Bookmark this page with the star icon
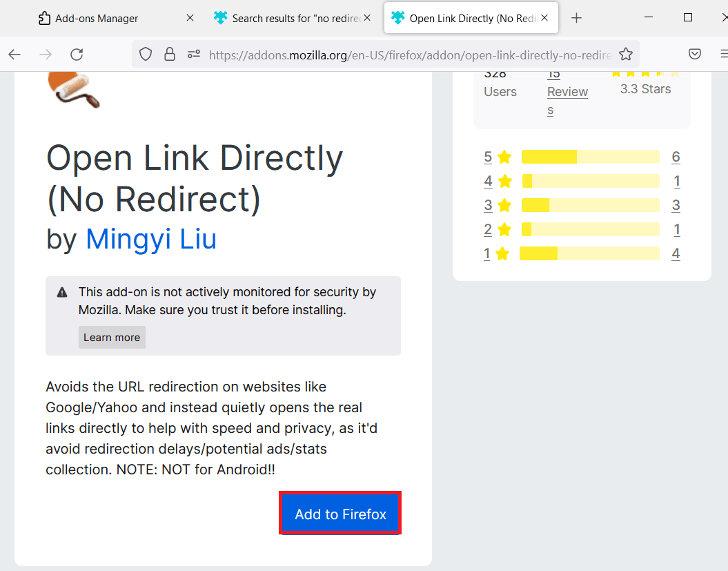728x571 pixels. 625,55
